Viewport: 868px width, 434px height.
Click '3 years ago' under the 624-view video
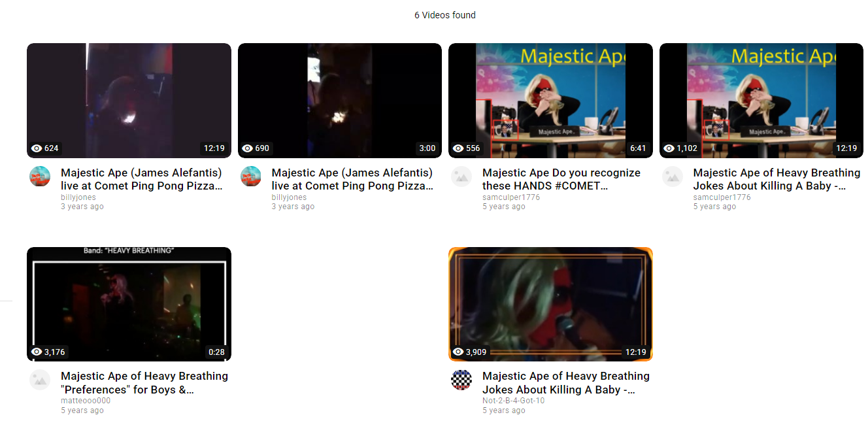pos(82,207)
